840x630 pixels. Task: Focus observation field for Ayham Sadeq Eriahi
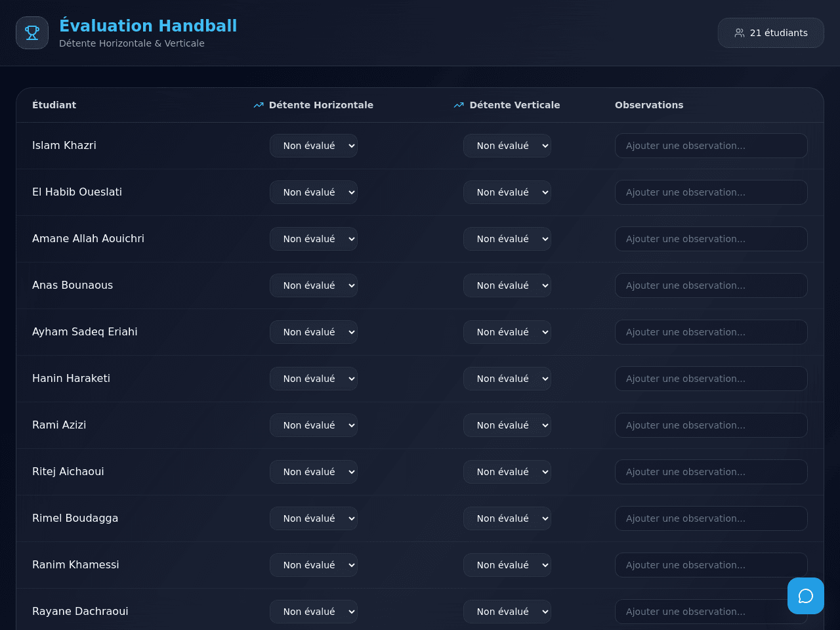click(711, 332)
